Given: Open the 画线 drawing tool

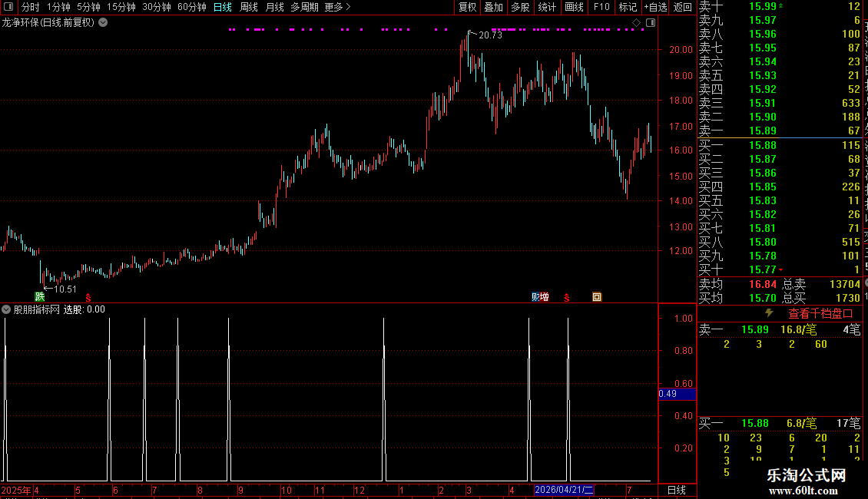Looking at the screenshot, I should pyautogui.click(x=574, y=7).
